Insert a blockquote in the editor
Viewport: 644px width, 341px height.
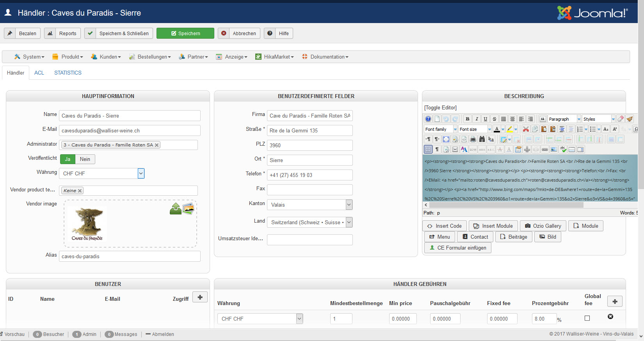[x=543, y=119]
